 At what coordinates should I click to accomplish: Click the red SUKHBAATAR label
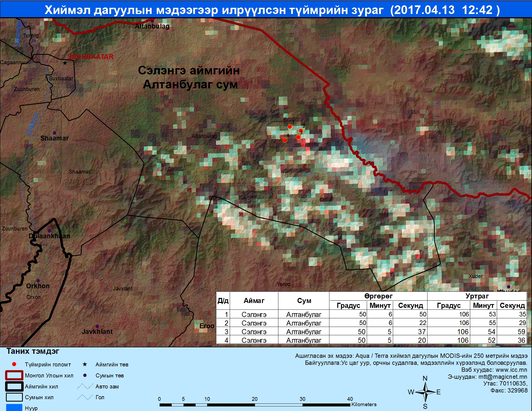click(x=90, y=57)
